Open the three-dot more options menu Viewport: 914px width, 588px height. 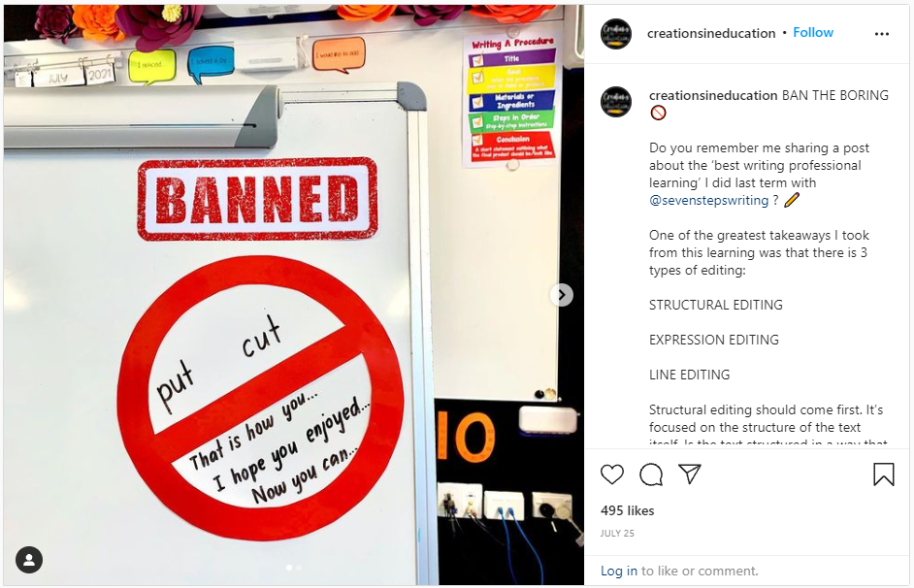[x=882, y=34]
